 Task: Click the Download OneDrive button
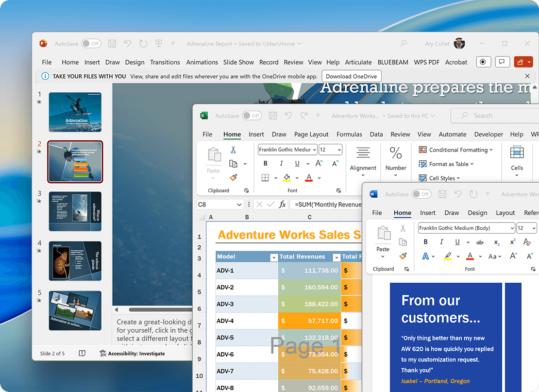[x=352, y=76]
